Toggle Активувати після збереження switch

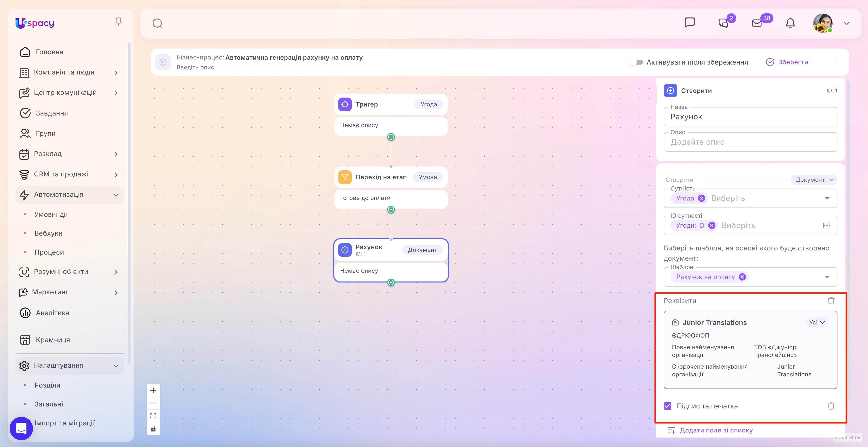pos(636,62)
